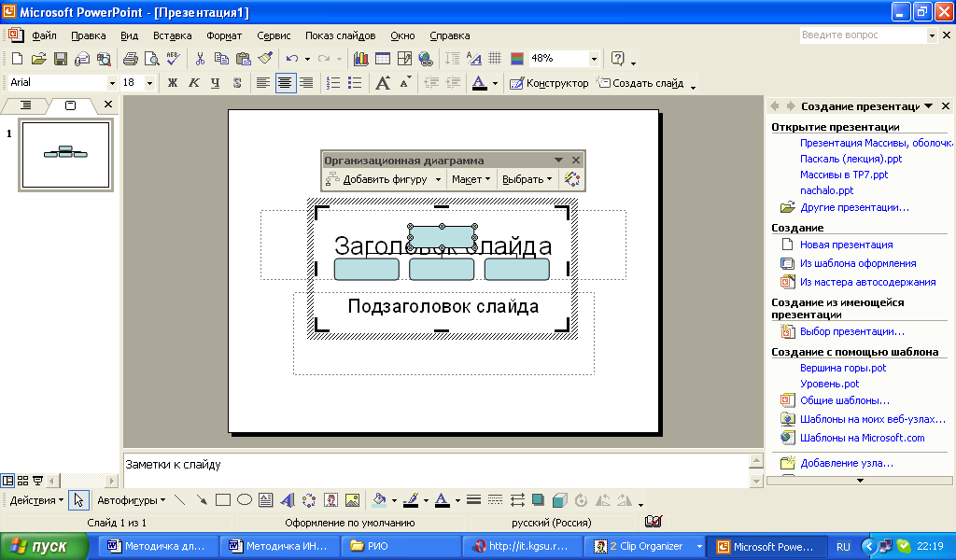This screenshot has height=560, width=956.
Task: Select the Oval drawing tool
Action: click(x=245, y=500)
